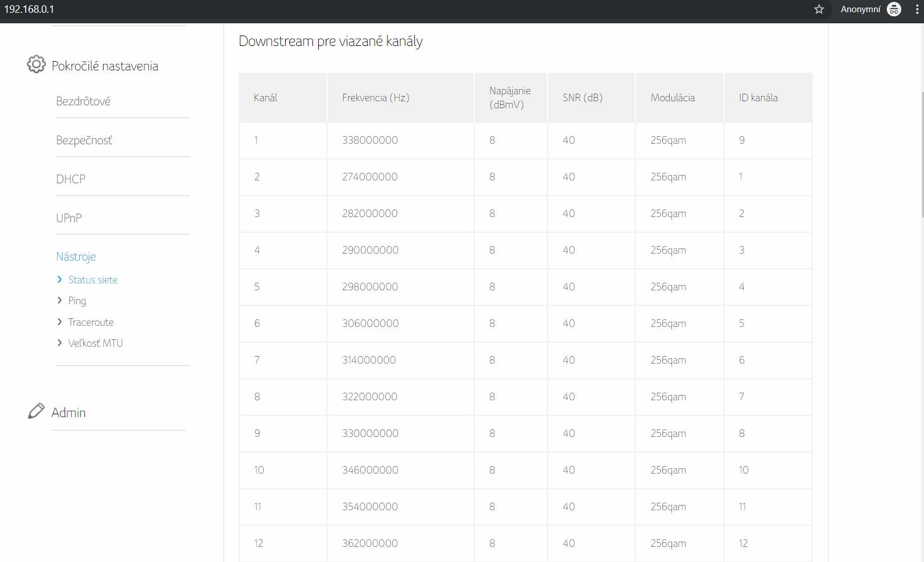The image size is (924, 562).
Task: Select the Nástroje menu item
Action: tap(76, 257)
